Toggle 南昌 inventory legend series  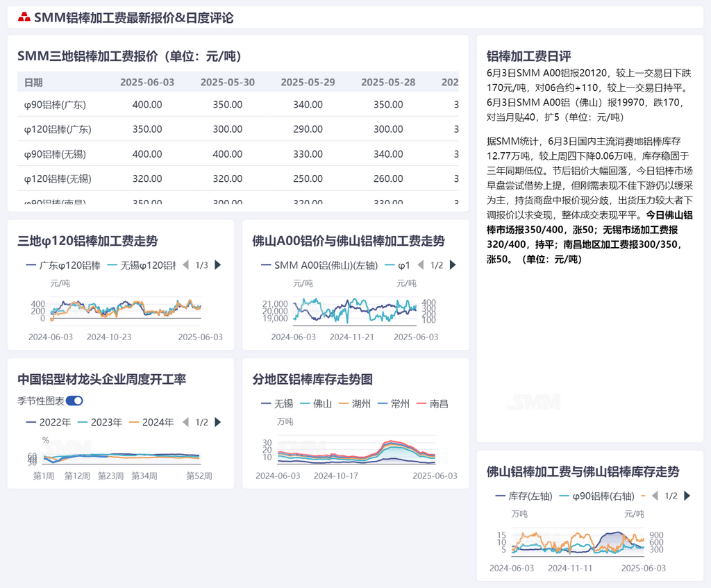pos(433,403)
